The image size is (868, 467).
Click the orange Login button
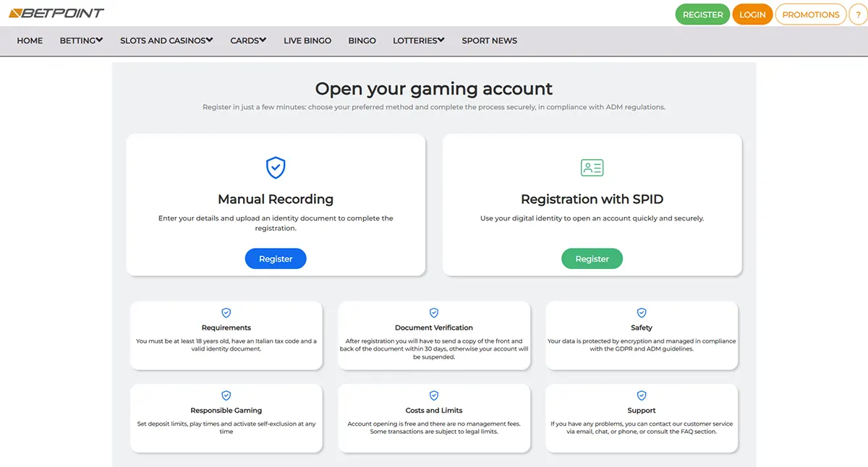752,14
